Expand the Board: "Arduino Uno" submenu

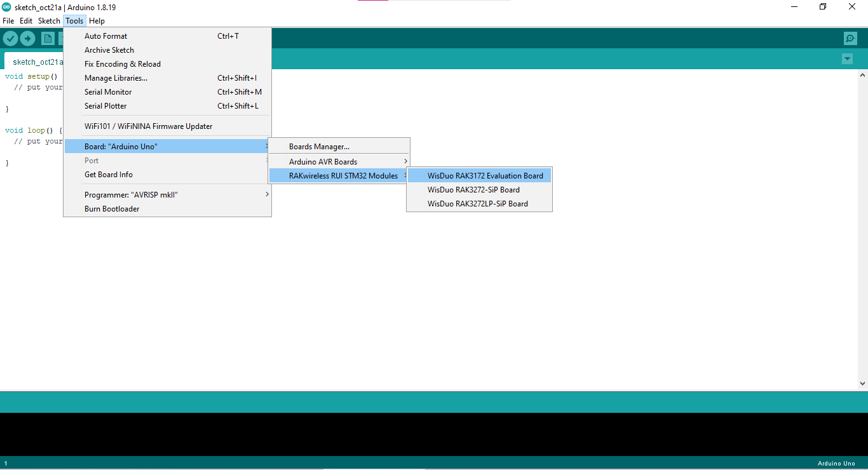tap(168, 147)
